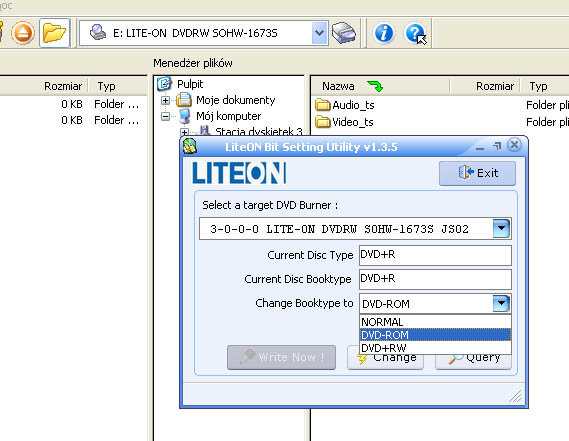This screenshot has height=441, width=569.
Task: Select Mój komputer in the folder tree
Action: [x=228, y=116]
